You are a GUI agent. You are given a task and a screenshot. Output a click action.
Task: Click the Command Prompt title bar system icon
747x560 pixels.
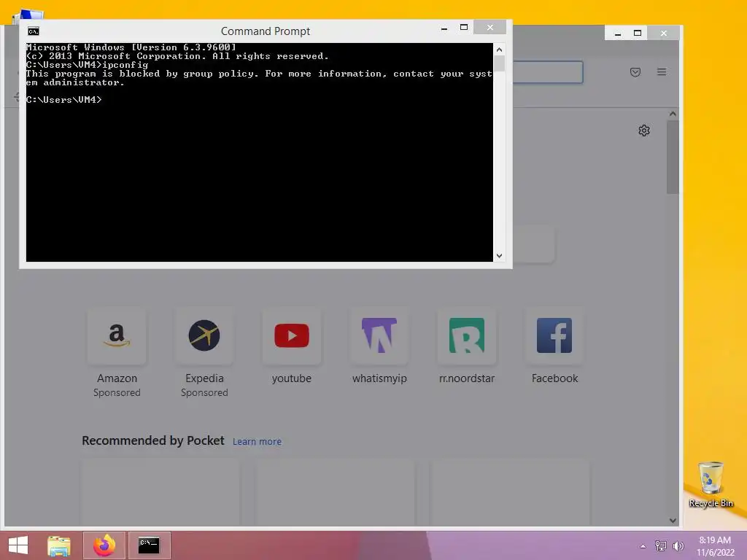[x=34, y=31]
